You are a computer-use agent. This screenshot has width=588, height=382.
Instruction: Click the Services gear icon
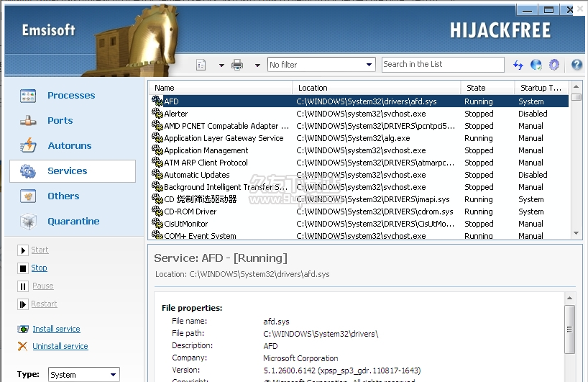pyautogui.click(x=28, y=171)
